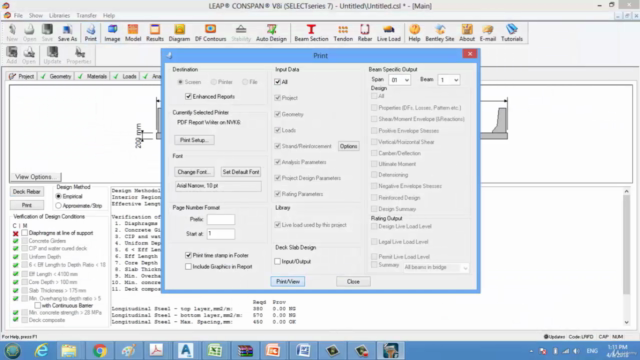Open the Libraries menu
640x360 pixels.
[x=59, y=16]
